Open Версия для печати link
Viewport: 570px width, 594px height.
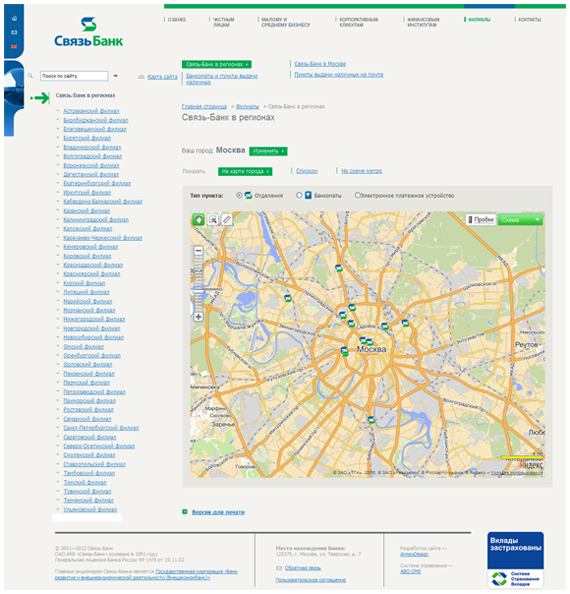coord(218,512)
